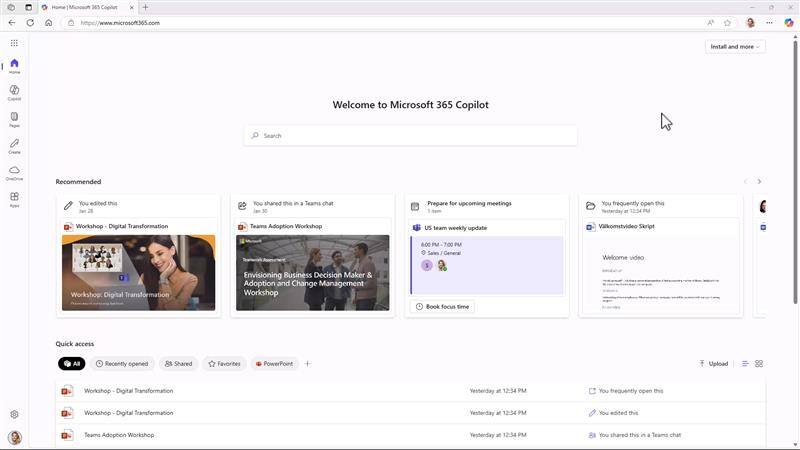Viewport: 800px width, 450px height.
Task: Go to Home in left sidebar
Action: pos(14,66)
